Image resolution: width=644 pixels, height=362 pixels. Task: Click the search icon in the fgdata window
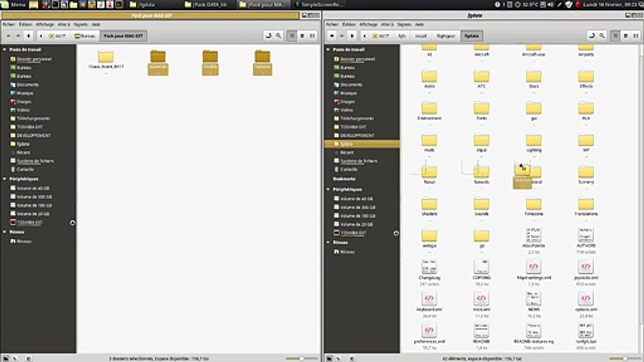pyautogui.click(x=601, y=36)
